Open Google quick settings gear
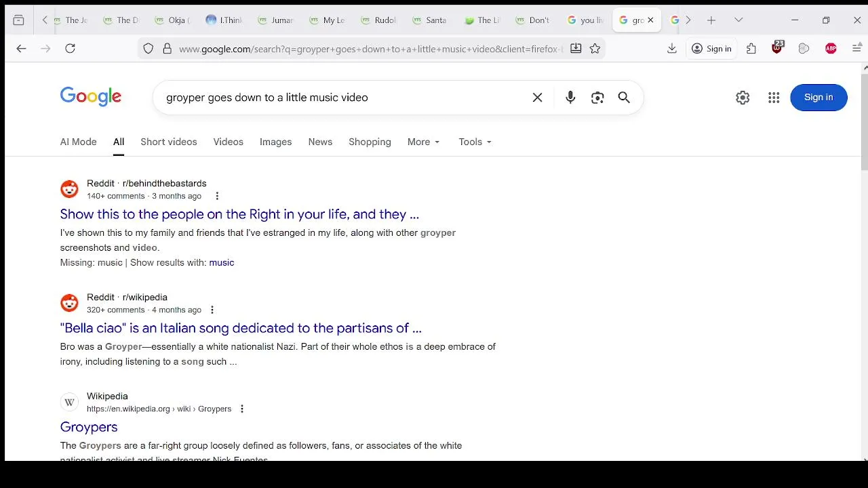 point(743,98)
